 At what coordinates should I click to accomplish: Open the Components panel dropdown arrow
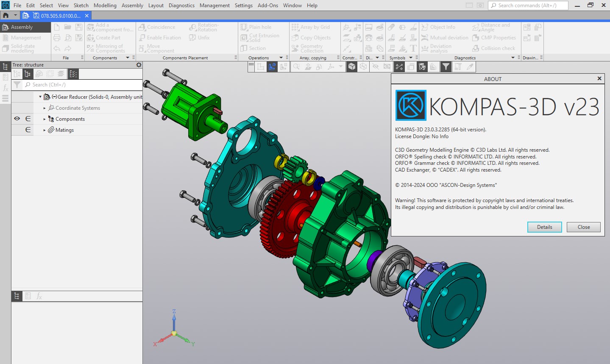128,58
